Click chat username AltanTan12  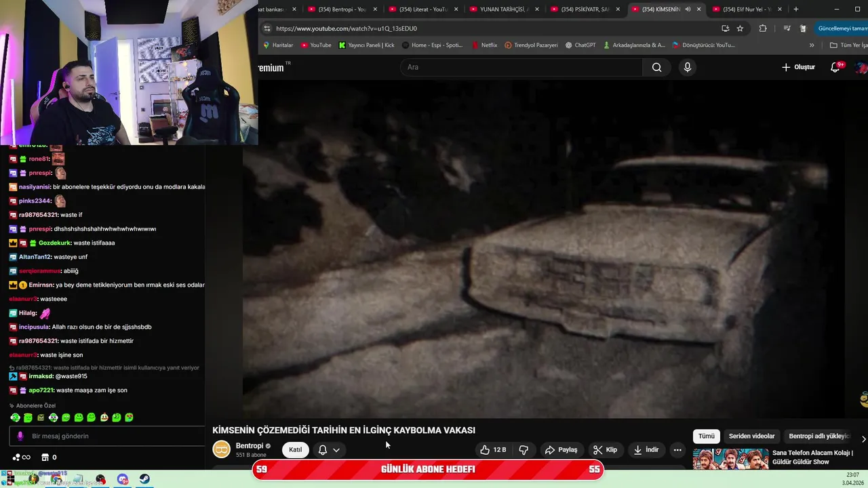(x=35, y=257)
